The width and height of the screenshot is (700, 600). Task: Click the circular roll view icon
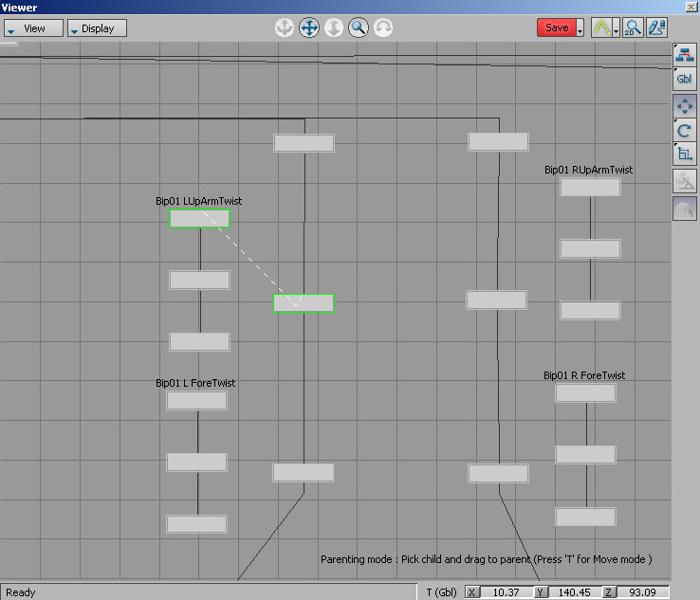click(x=383, y=27)
